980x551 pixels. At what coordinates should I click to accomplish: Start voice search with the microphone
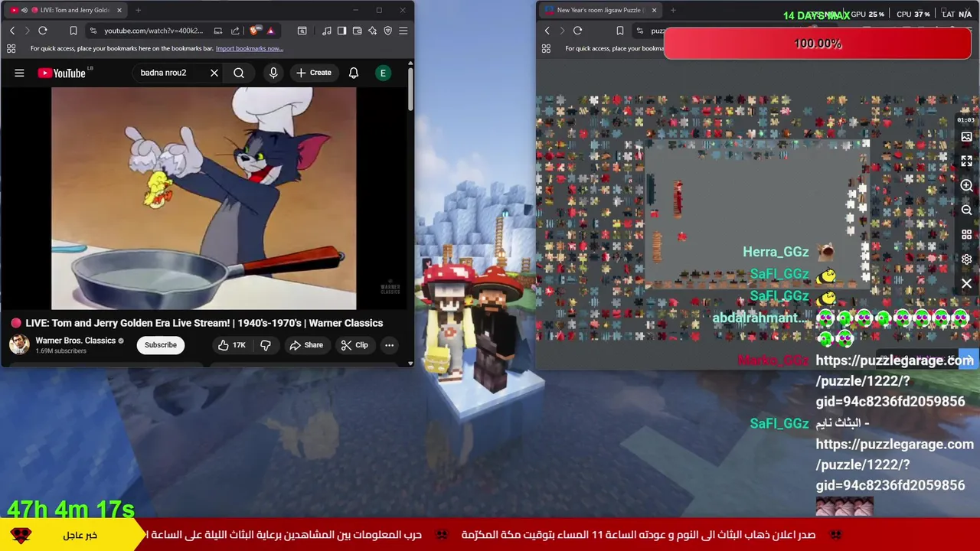coord(273,73)
